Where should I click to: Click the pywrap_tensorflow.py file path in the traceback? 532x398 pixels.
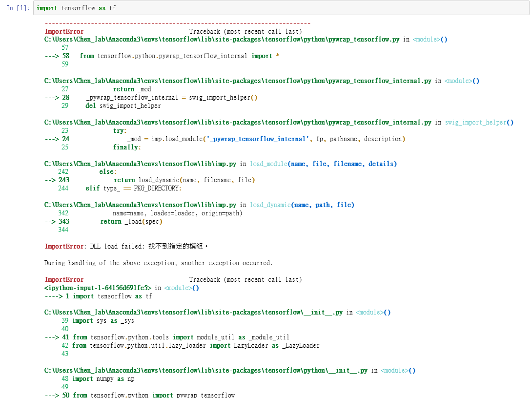(222, 40)
